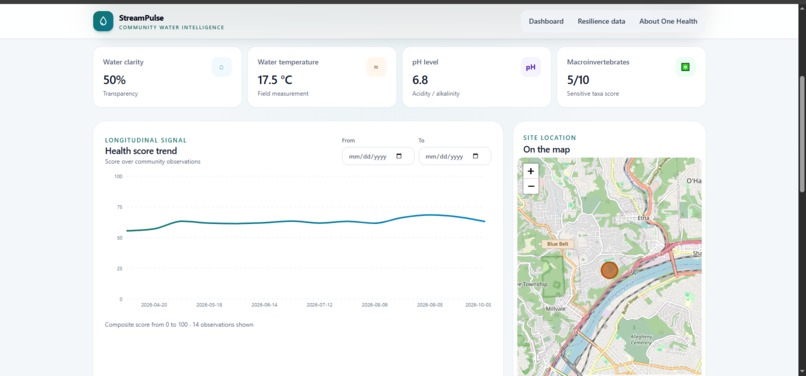Image resolution: width=806 pixels, height=376 pixels.
Task: Open the Dashboard nav item
Action: point(546,21)
